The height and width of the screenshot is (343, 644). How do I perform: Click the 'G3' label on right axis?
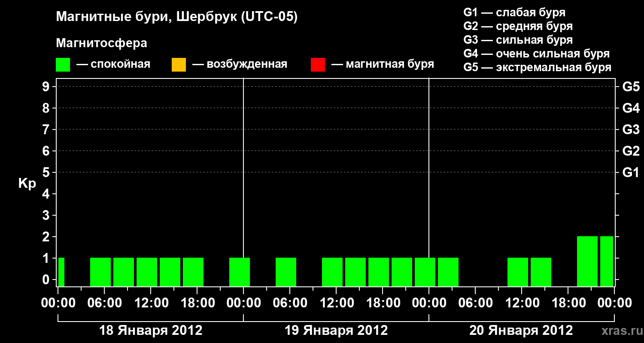click(631, 129)
